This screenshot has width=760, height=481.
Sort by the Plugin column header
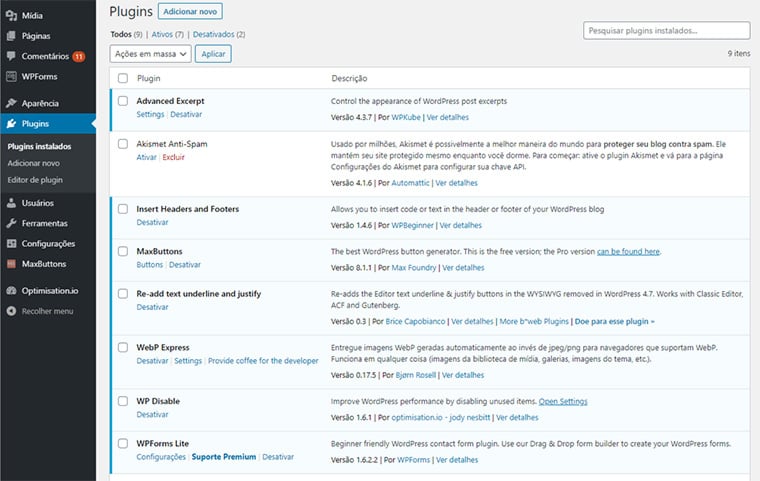point(148,79)
